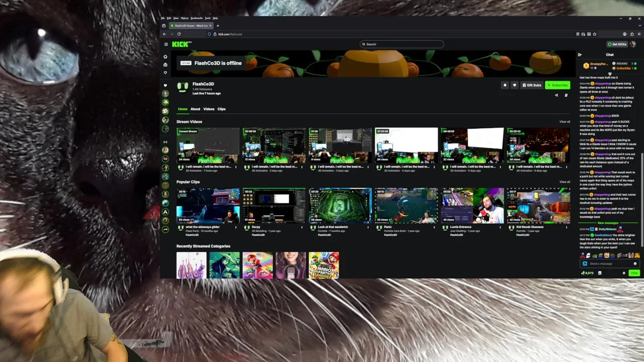Switch to the Videos tab
The width and height of the screenshot is (644, 362).
[209, 109]
